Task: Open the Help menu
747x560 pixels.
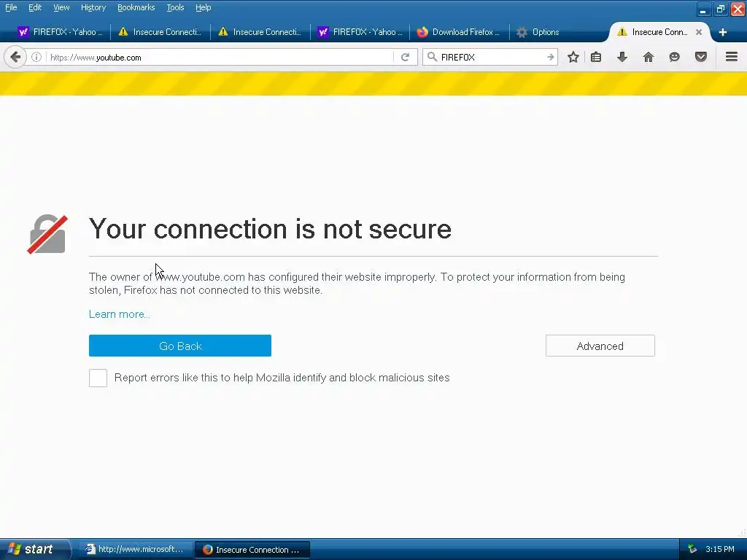Action: [204, 7]
